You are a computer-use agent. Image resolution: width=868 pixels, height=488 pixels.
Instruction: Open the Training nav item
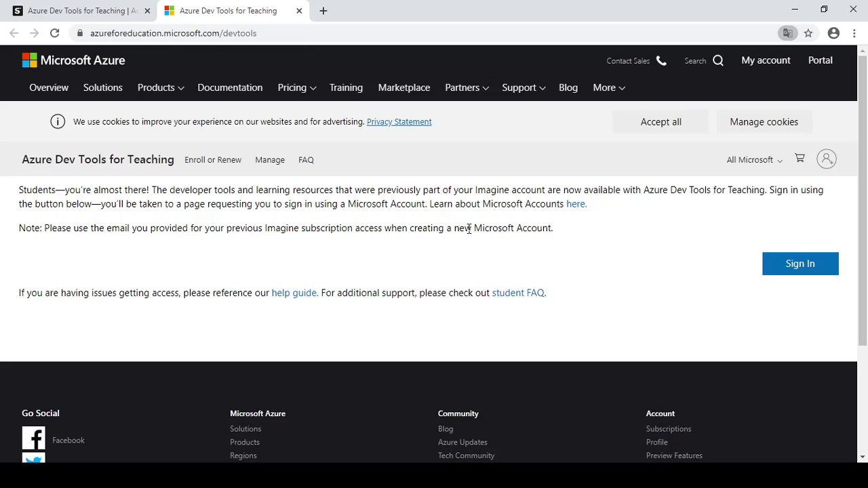coord(346,87)
